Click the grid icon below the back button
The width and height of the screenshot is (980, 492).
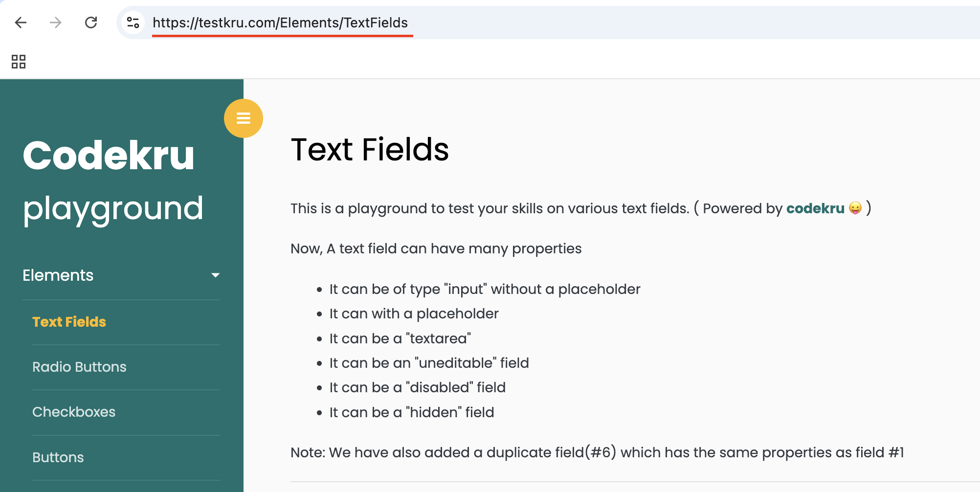pyautogui.click(x=18, y=62)
